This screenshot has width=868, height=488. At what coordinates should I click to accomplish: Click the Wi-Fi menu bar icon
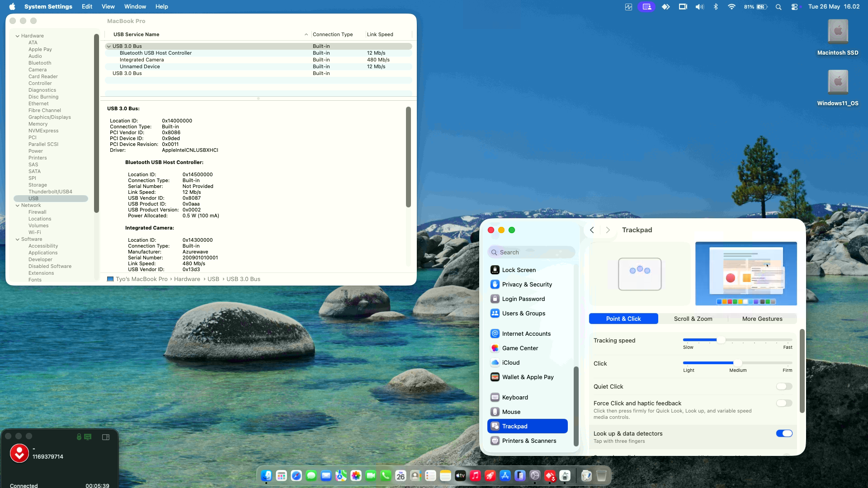pyautogui.click(x=731, y=7)
